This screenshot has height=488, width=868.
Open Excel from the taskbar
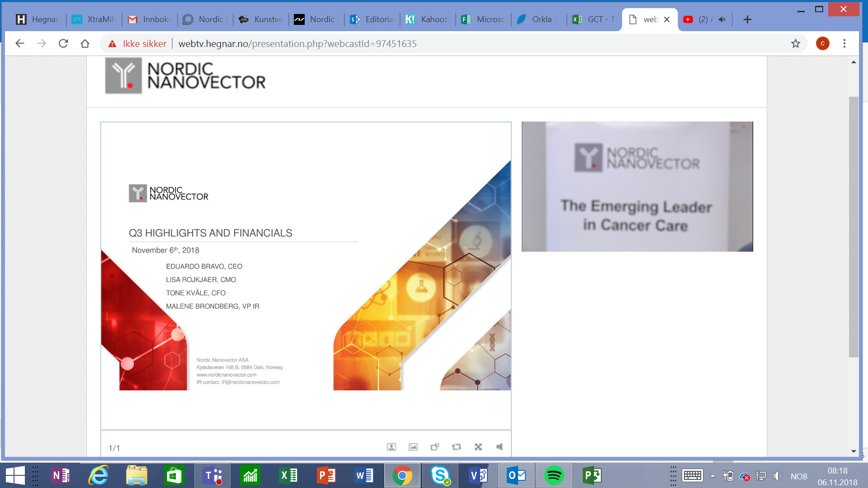(x=288, y=475)
